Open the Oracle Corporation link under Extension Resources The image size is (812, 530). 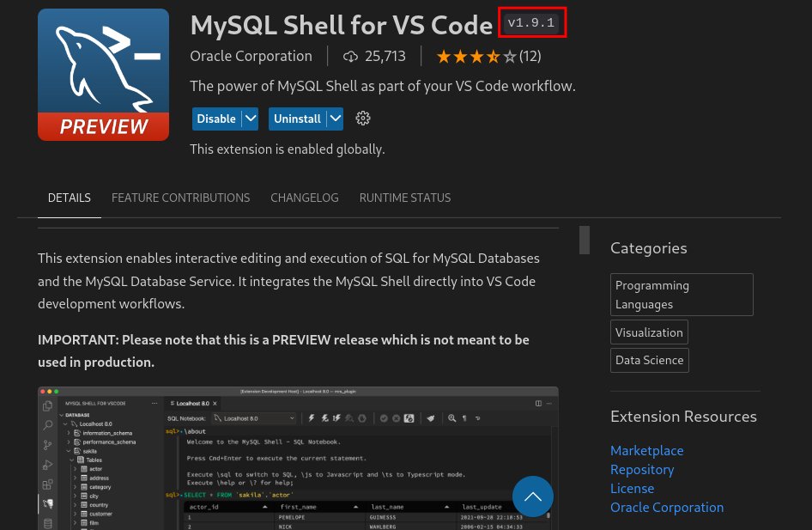pyautogui.click(x=667, y=507)
